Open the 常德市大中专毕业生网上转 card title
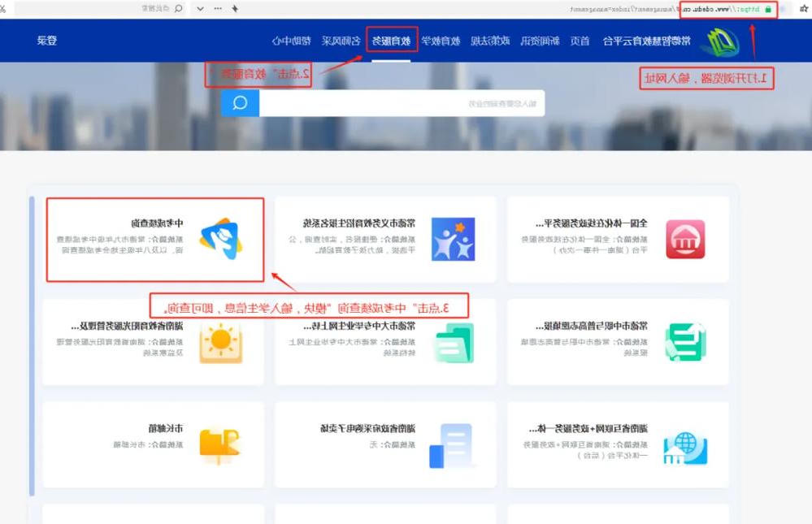The width and height of the screenshot is (812, 524). 359,327
